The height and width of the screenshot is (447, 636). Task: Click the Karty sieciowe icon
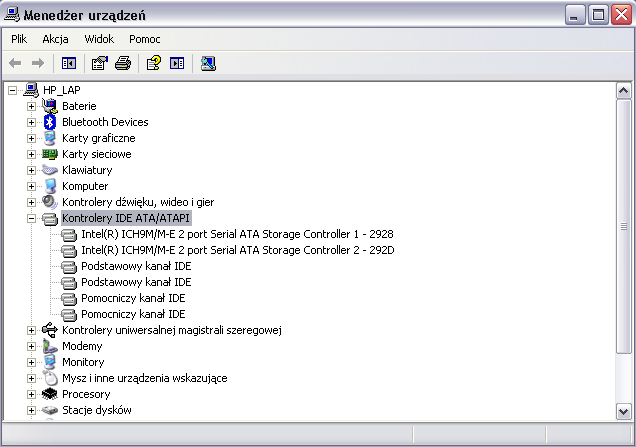coord(49,154)
